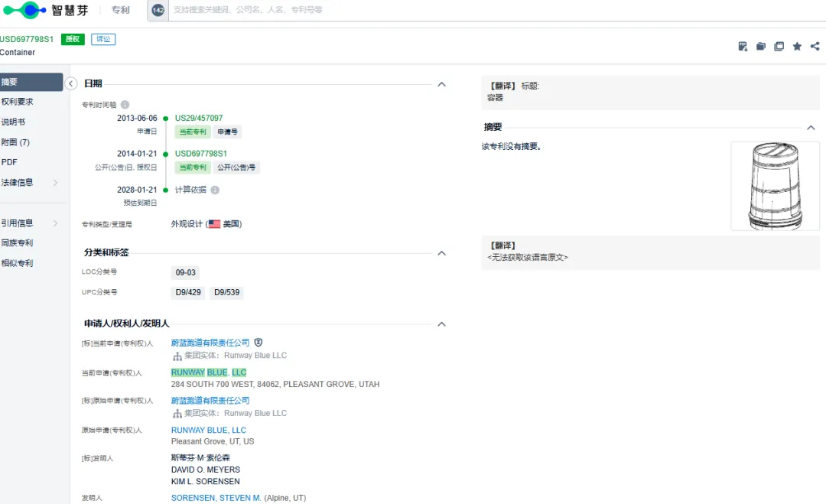Click the 计算依据 text
826x504 pixels.
pyautogui.click(x=190, y=190)
